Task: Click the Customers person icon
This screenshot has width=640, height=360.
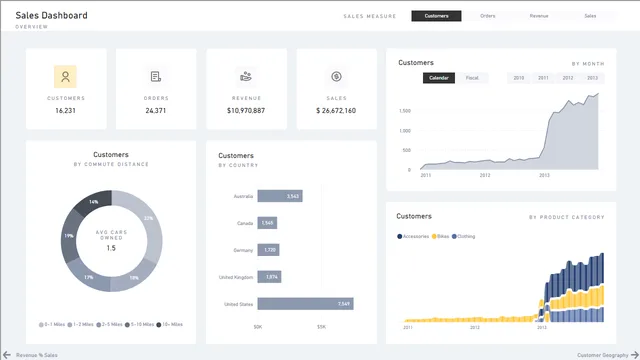Action: coord(65,77)
